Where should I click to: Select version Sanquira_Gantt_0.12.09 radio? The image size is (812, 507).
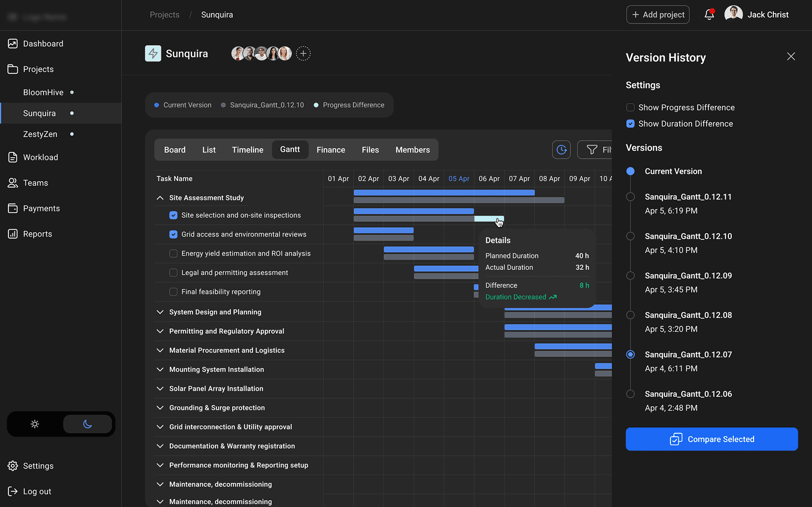(x=630, y=276)
